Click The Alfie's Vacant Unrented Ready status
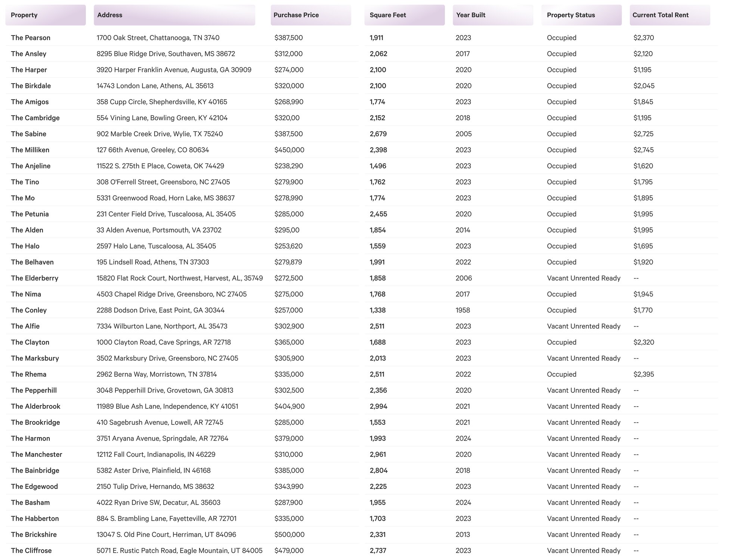The height and width of the screenshot is (560, 736). coord(584,326)
